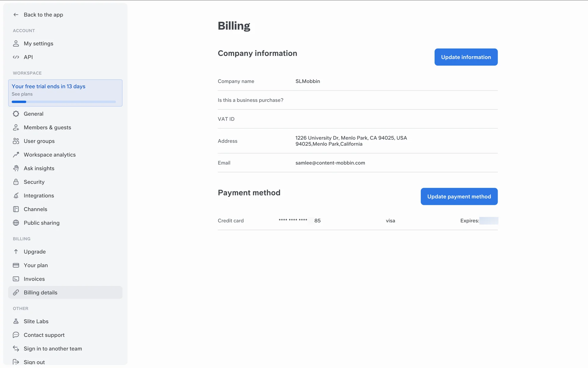Image resolution: width=588 pixels, height=368 pixels.
Task: Click the Workspace analytics chart icon
Action: point(16,155)
